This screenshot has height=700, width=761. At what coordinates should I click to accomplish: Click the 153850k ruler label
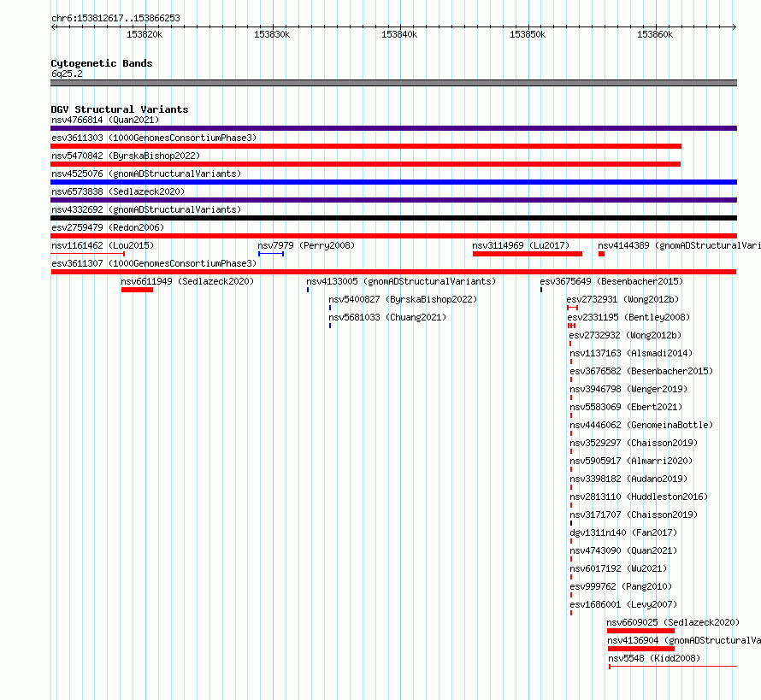point(528,34)
